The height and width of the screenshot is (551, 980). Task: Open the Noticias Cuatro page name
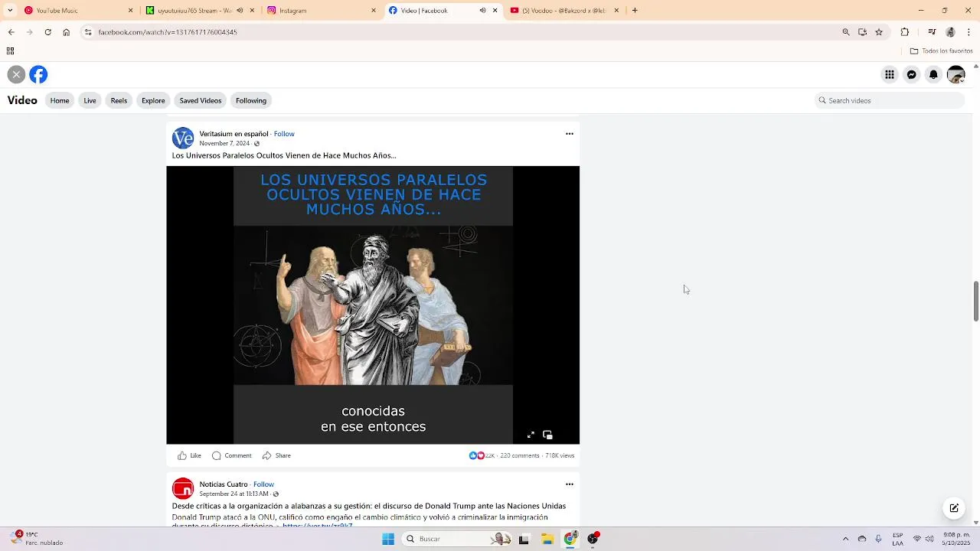[x=224, y=484]
